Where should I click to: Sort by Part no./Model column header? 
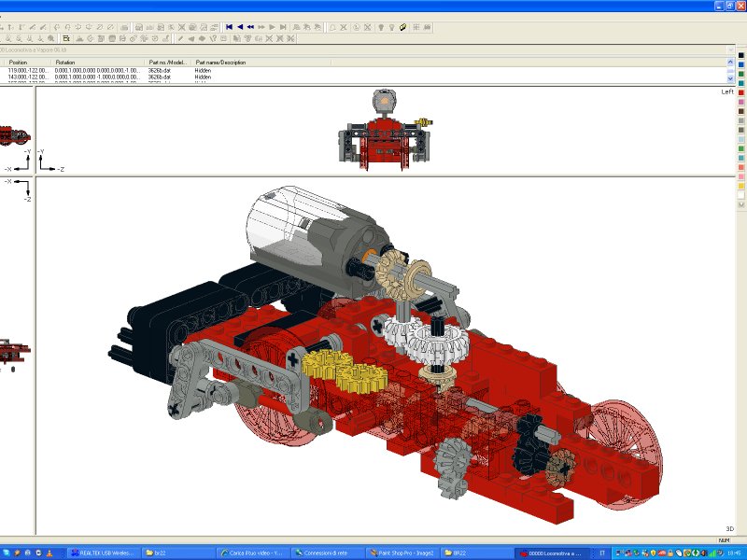[x=168, y=63]
